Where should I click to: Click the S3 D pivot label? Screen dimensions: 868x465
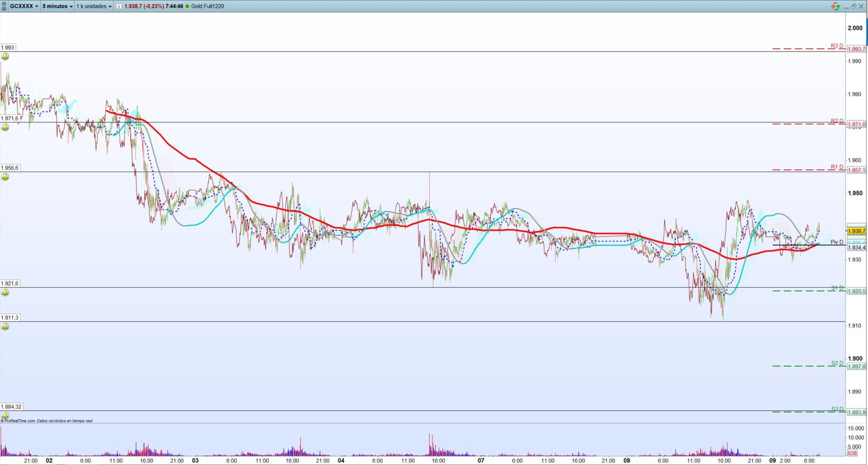(x=837, y=409)
